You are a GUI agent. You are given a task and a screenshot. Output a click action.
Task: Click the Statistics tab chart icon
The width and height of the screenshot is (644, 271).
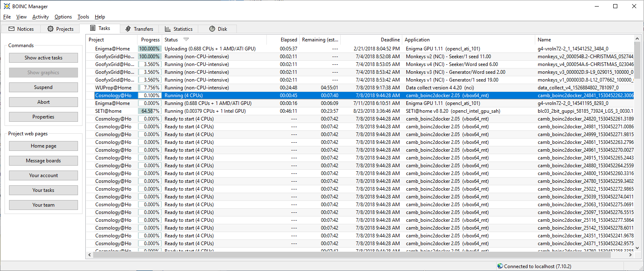coord(168,29)
